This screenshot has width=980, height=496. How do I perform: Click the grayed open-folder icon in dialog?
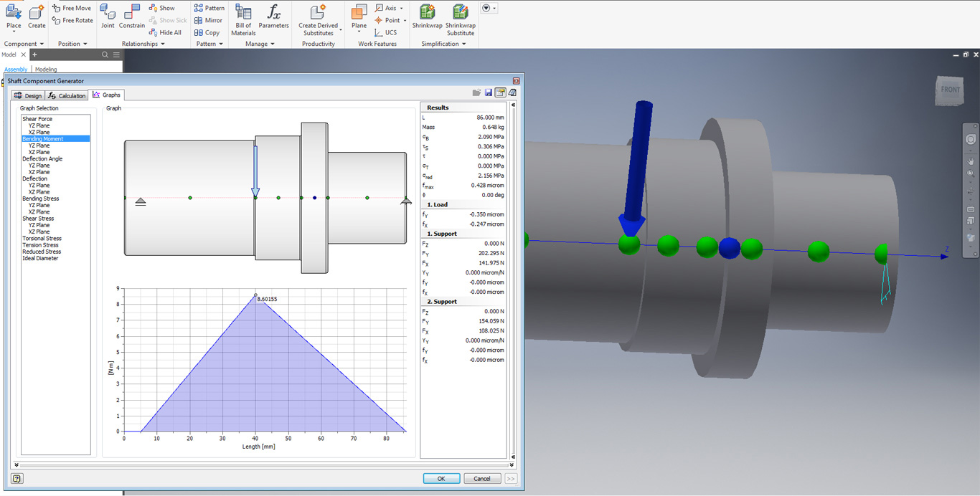476,92
